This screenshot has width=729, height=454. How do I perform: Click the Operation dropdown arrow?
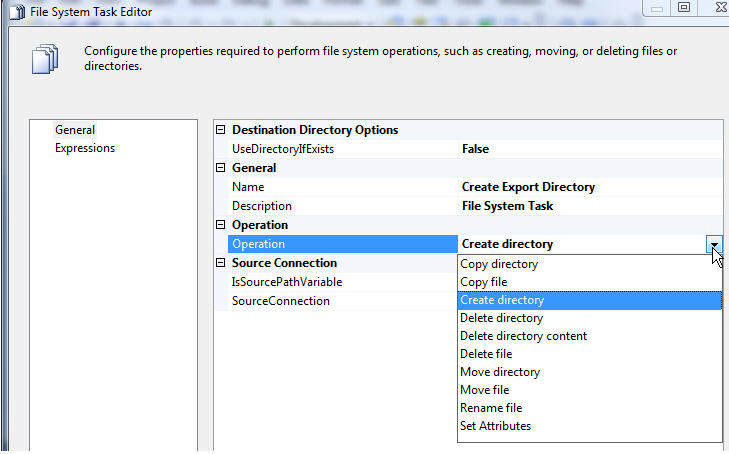coord(713,244)
